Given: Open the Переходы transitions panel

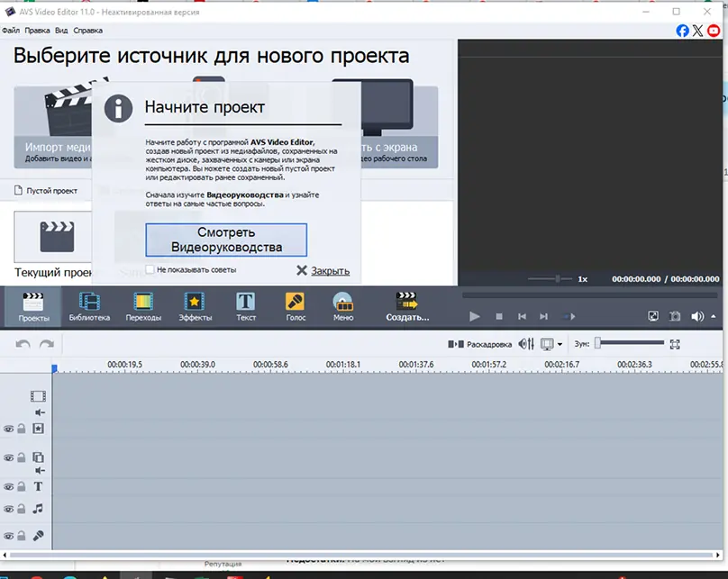Looking at the screenshot, I should tap(143, 307).
